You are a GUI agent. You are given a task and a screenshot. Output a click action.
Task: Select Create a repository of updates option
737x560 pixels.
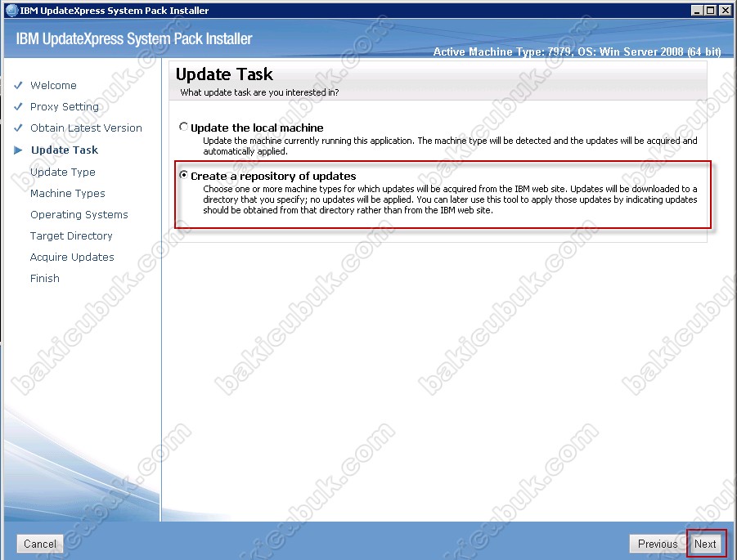tap(183, 175)
